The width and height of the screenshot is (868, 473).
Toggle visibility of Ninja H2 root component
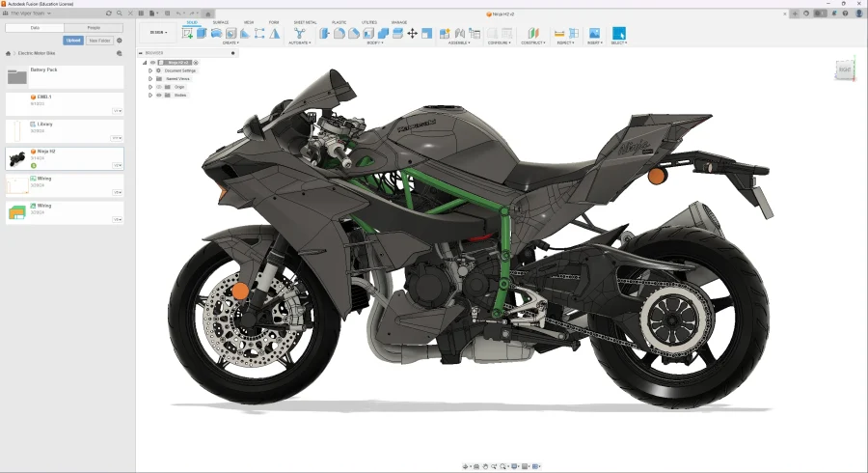(152, 63)
